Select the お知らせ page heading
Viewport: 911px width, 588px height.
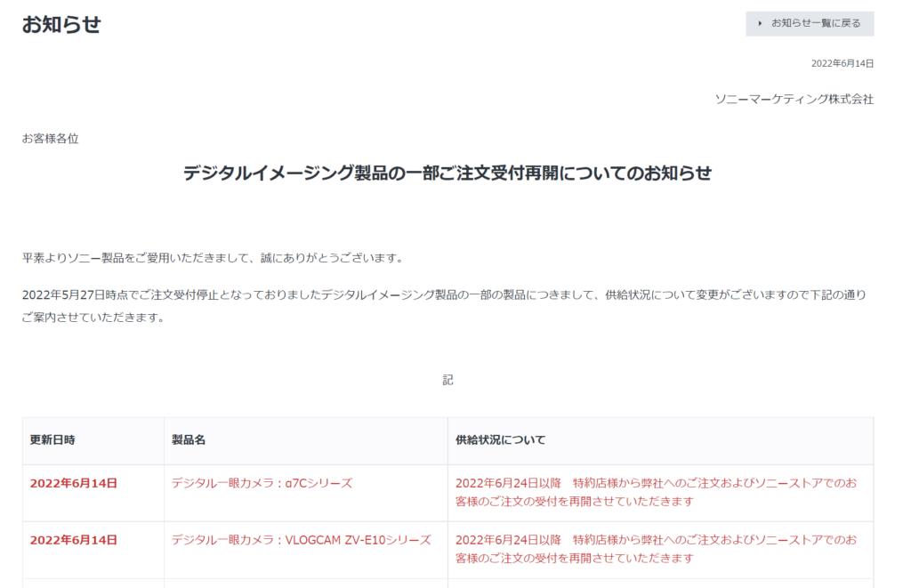pyautogui.click(x=61, y=24)
